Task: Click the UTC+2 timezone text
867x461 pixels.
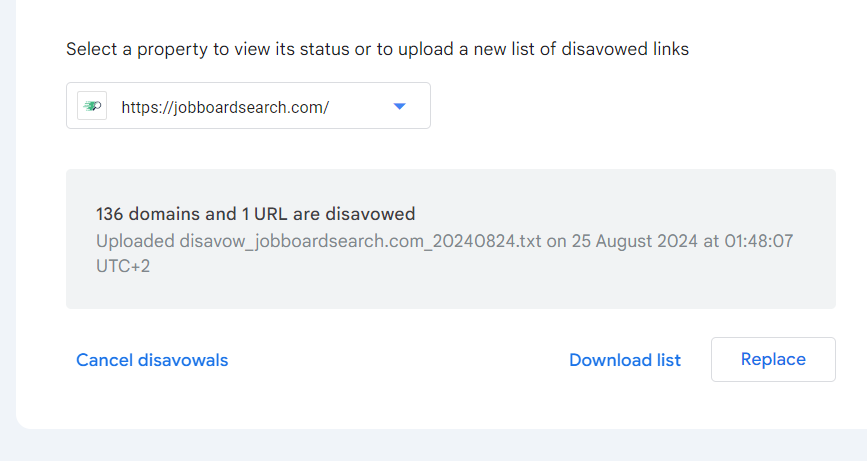Action: click(123, 267)
